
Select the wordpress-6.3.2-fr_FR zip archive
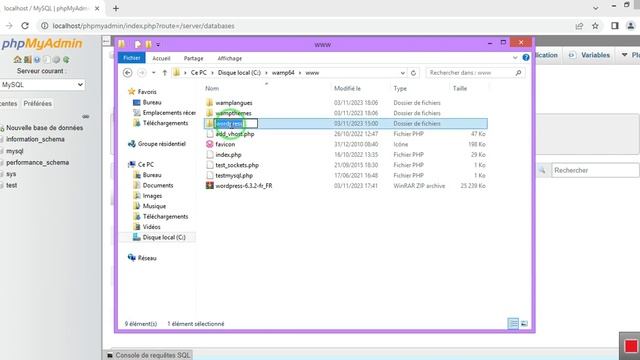(244, 186)
